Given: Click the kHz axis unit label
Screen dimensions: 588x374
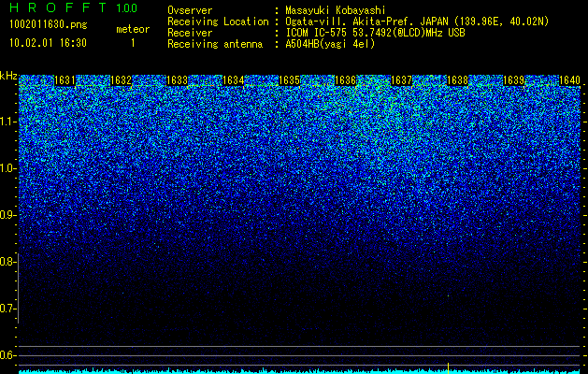Looking at the screenshot, I should tap(8, 76).
